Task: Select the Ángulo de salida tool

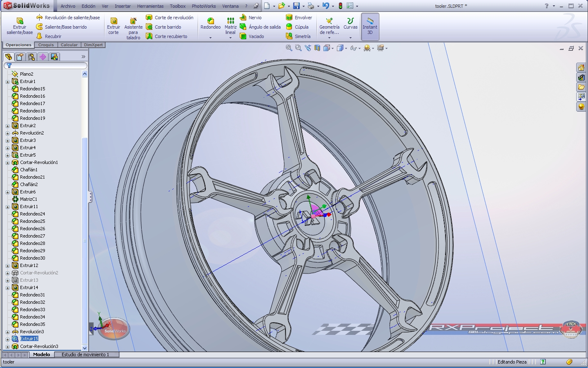Action: [x=260, y=27]
